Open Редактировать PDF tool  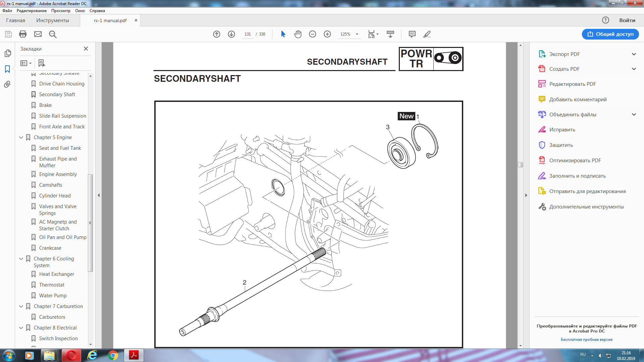[573, 84]
